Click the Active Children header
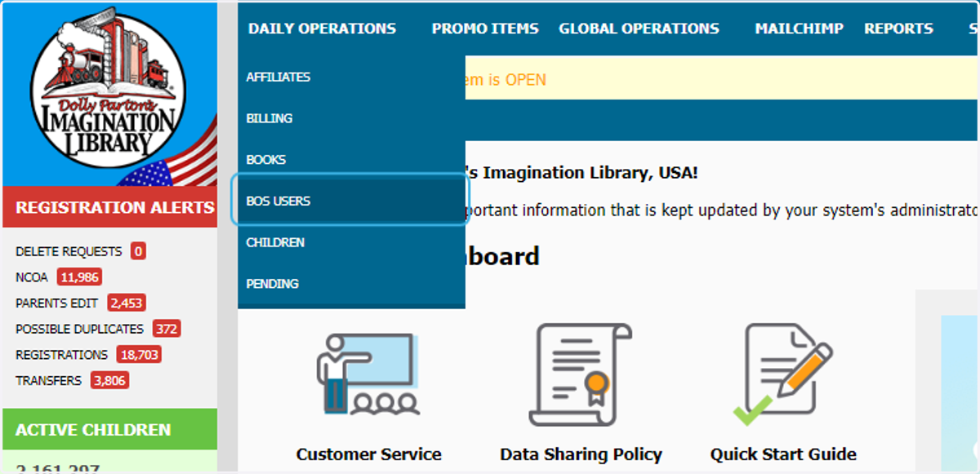Image resolution: width=980 pixels, height=474 pixels. click(x=109, y=430)
